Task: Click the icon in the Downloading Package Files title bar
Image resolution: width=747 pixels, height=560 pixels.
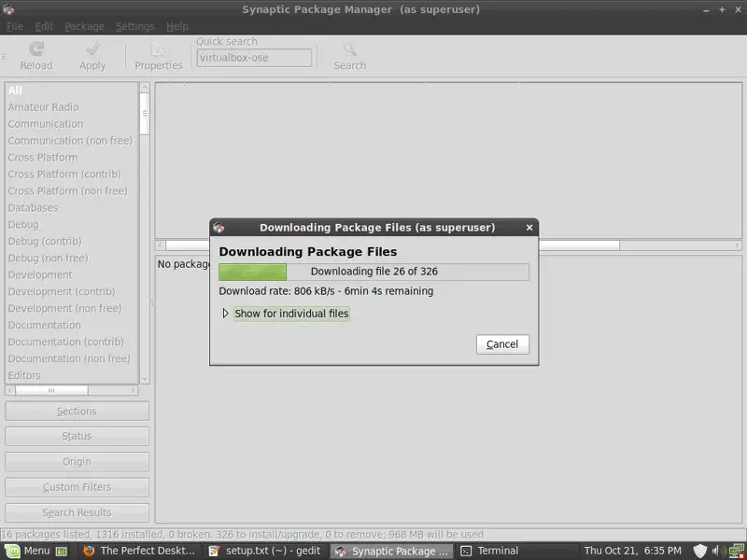Action: (x=218, y=227)
